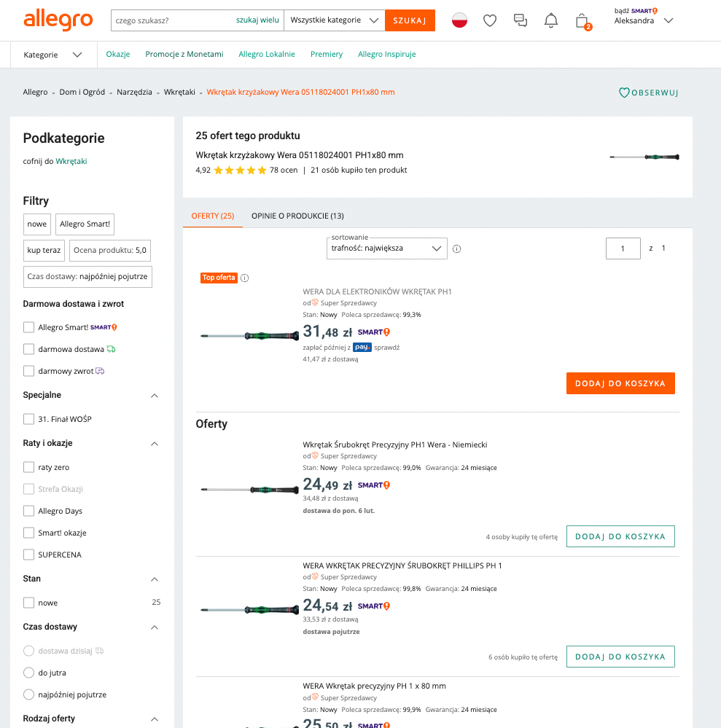Go back via the Wkrętaki subcategory link
This screenshot has height=728, width=721.
71,161
